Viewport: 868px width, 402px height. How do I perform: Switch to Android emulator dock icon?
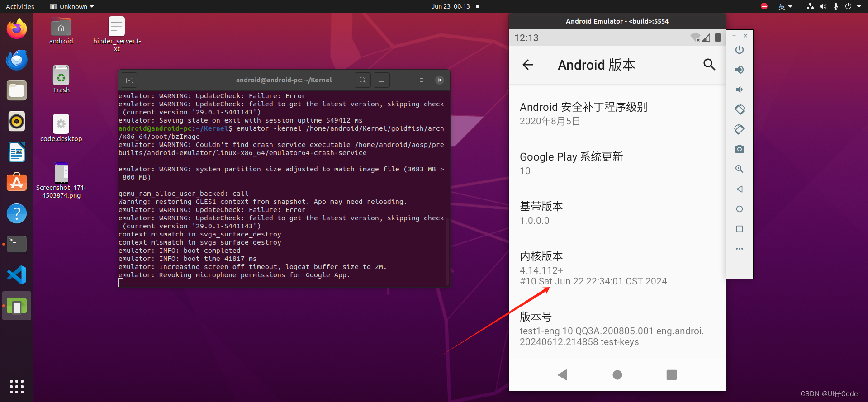coord(17,306)
